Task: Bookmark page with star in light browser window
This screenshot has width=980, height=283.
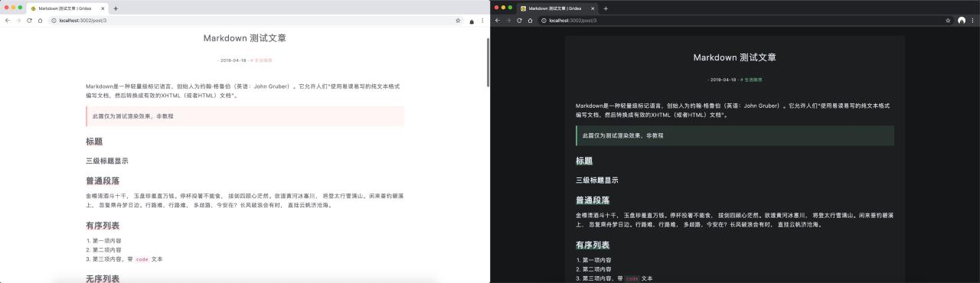Action: tap(458, 21)
